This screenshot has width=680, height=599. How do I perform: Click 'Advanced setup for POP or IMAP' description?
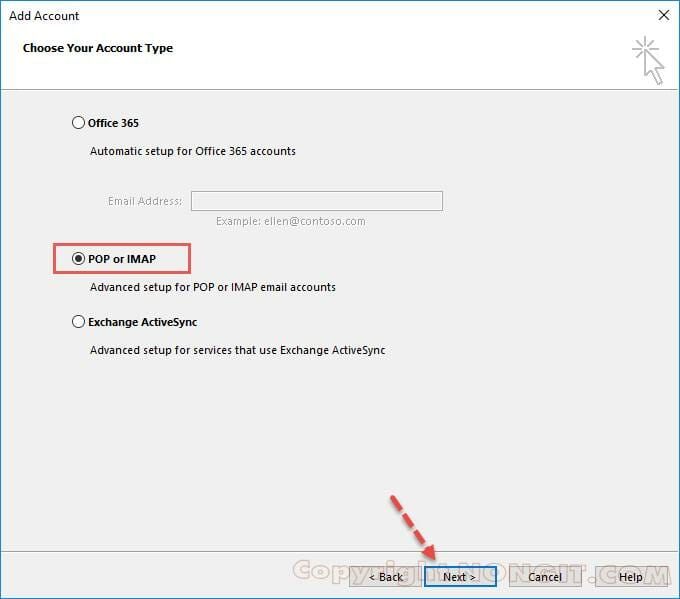coord(212,287)
